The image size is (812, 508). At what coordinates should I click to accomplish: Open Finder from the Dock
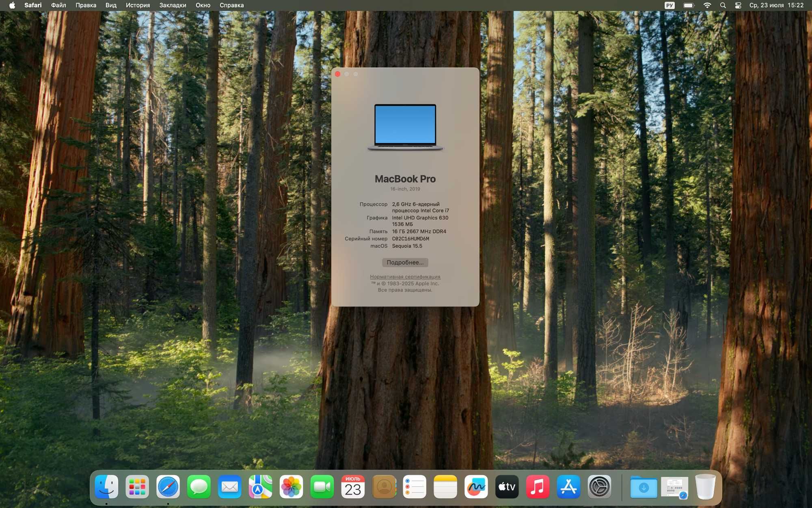(106, 486)
